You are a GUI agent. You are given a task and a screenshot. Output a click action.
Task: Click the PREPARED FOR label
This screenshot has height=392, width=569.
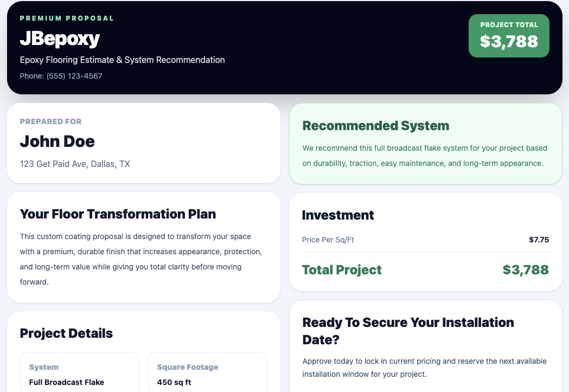click(x=51, y=121)
